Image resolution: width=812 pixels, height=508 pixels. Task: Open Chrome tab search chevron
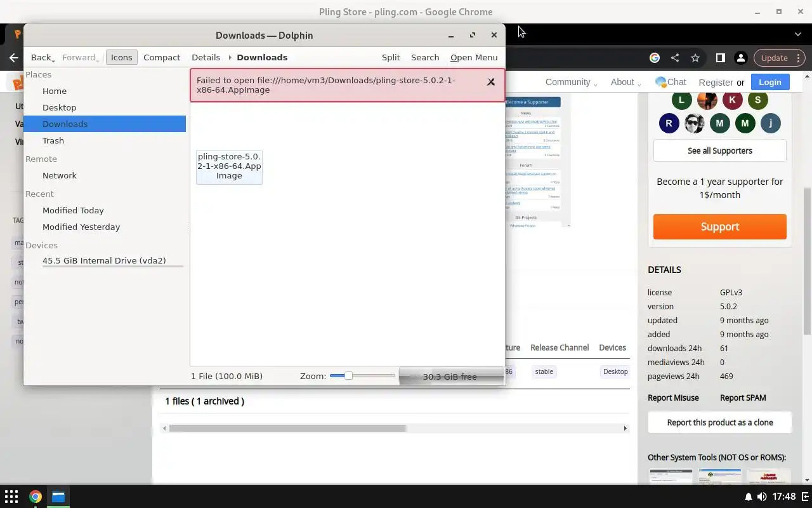click(798, 34)
